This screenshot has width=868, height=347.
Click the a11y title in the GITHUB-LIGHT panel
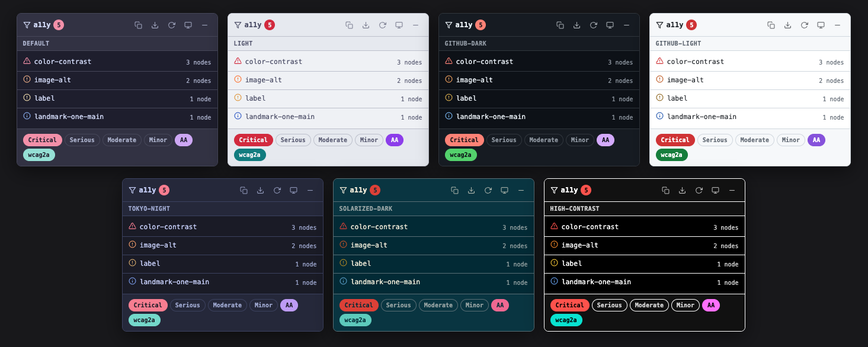674,25
